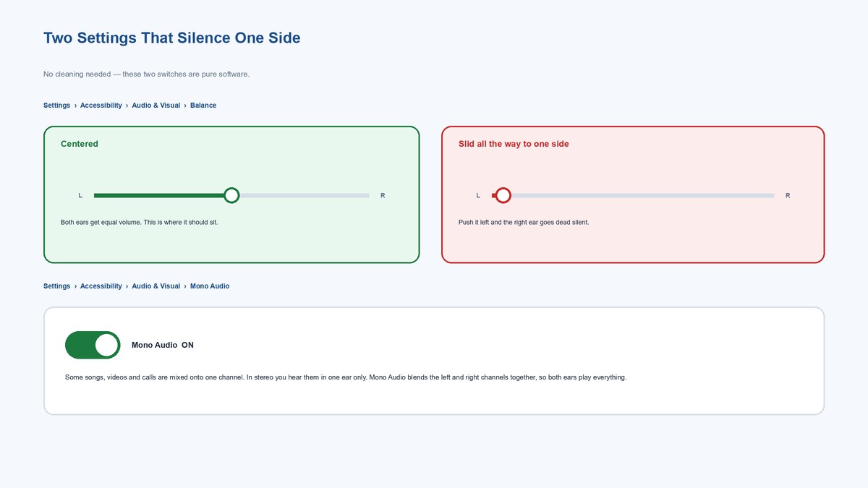
Task: Click the L label on the green slider
Action: point(80,196)
